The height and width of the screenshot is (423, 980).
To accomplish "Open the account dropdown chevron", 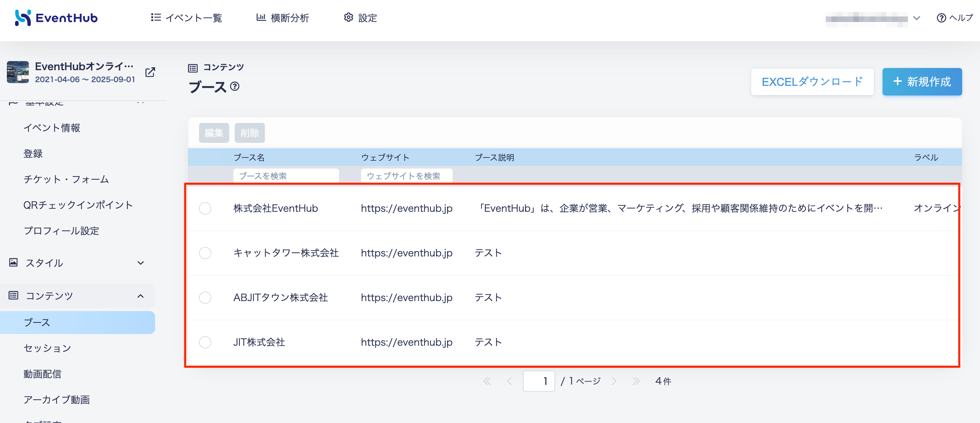I will (917, 18).
